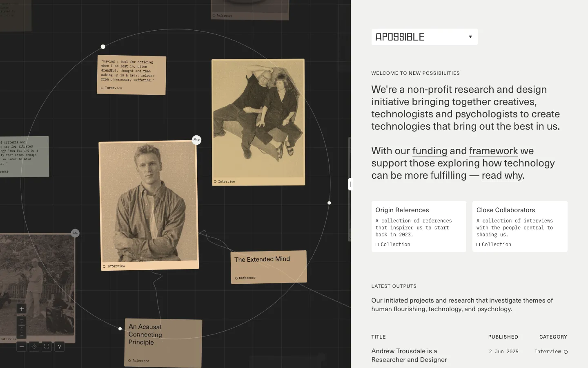Recenter the canvas with the target icon
Screen dimensions: 588x368
point(34,347)
